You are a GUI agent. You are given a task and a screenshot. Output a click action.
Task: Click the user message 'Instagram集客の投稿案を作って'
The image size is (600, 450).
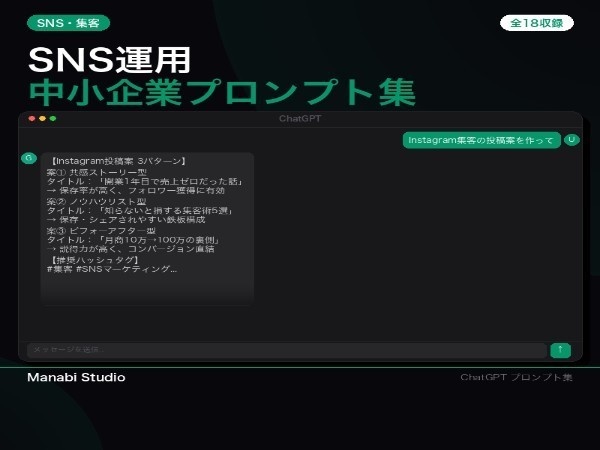tap(481, 140)
